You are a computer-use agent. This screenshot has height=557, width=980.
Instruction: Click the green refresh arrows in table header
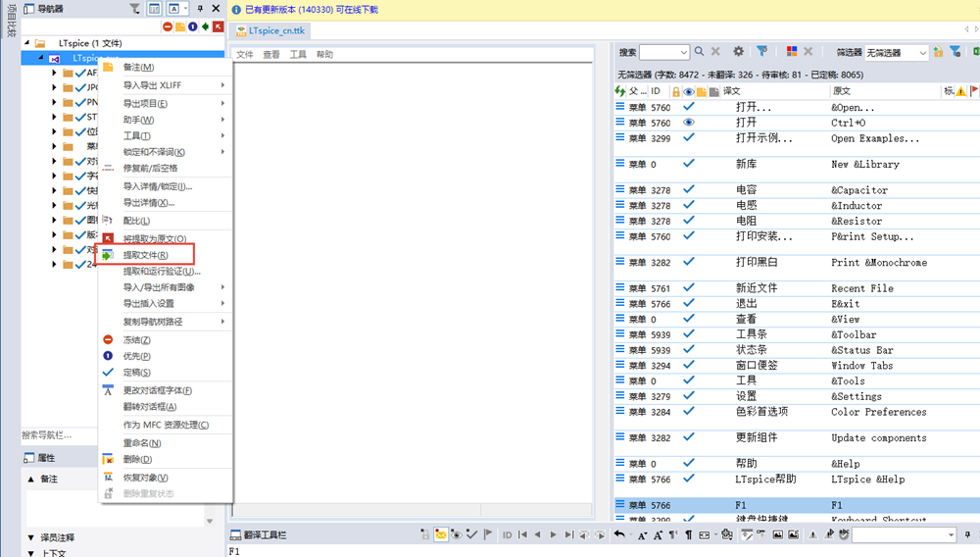point(620,91)
